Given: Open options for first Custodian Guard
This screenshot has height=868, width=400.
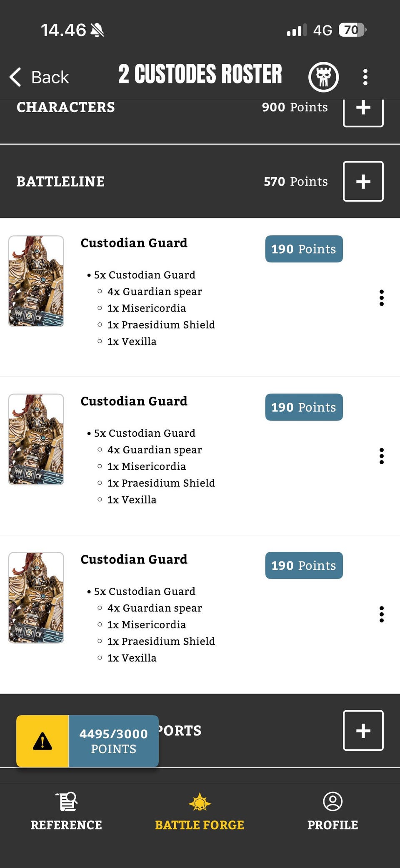Looking at the screenshot, I should tap(381, 298).
